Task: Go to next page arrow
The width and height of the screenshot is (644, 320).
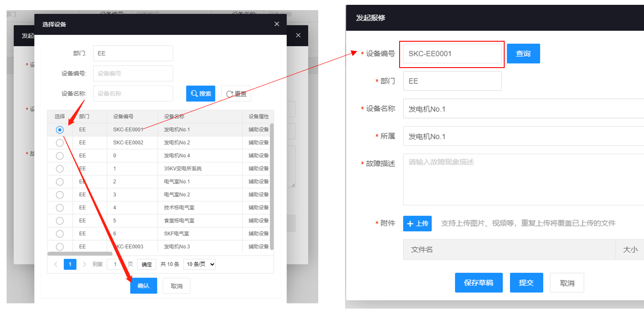Action: click(x=84, y=264)
